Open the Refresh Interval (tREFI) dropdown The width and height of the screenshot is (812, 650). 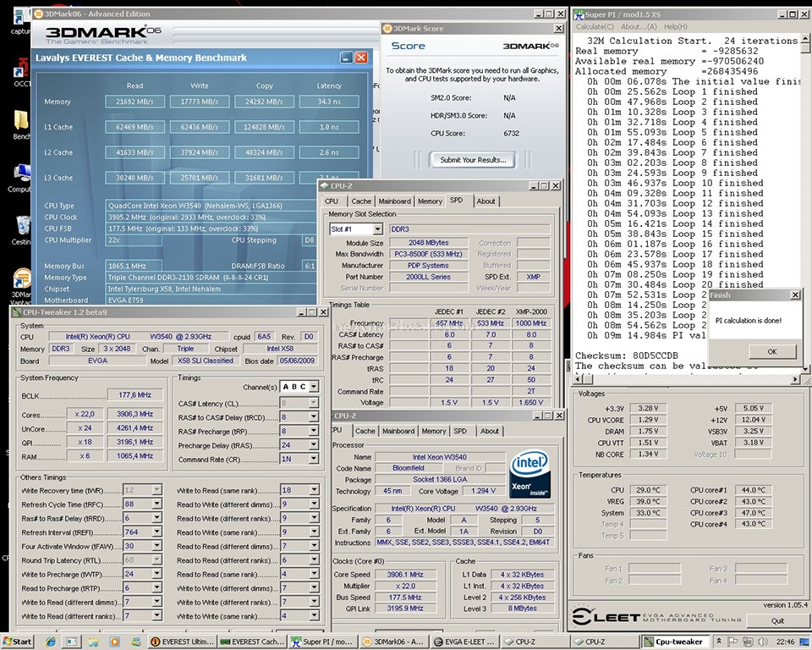pyautogui.click(x=157, y=532)
